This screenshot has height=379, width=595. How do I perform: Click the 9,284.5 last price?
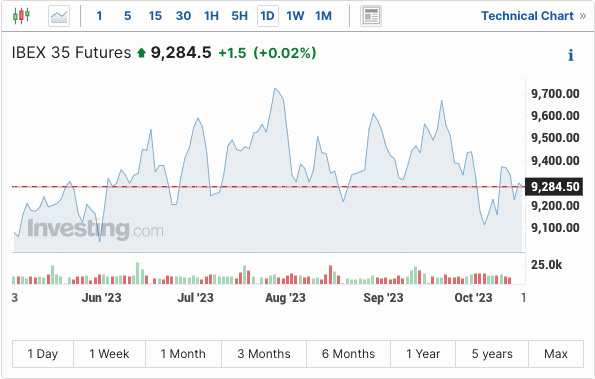pos(181,52)
